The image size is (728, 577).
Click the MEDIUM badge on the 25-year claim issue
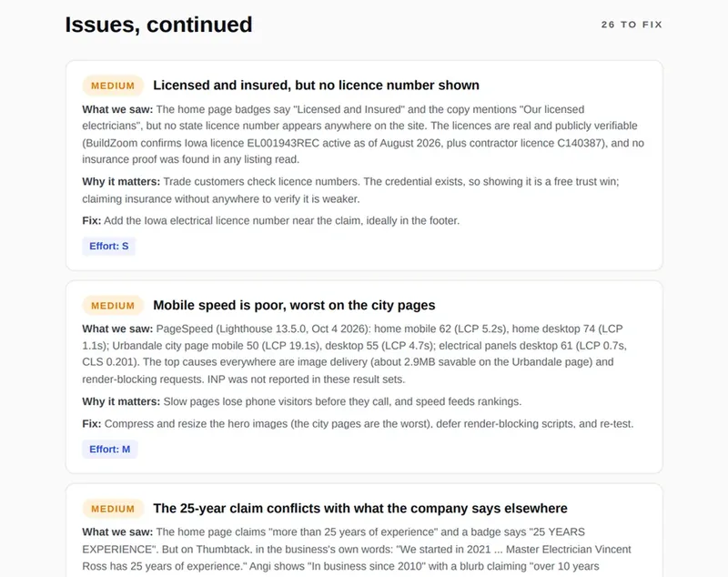click(113, 509)
